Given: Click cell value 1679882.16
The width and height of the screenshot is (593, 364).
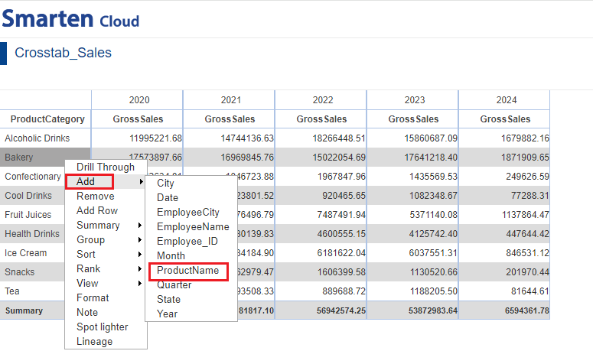Looking at the screenshot, I should point(526,138).
